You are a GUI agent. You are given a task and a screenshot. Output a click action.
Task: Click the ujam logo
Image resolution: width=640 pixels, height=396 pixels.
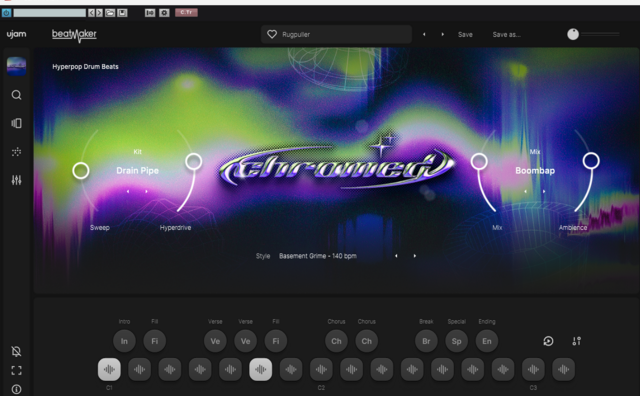coord(16,34)
